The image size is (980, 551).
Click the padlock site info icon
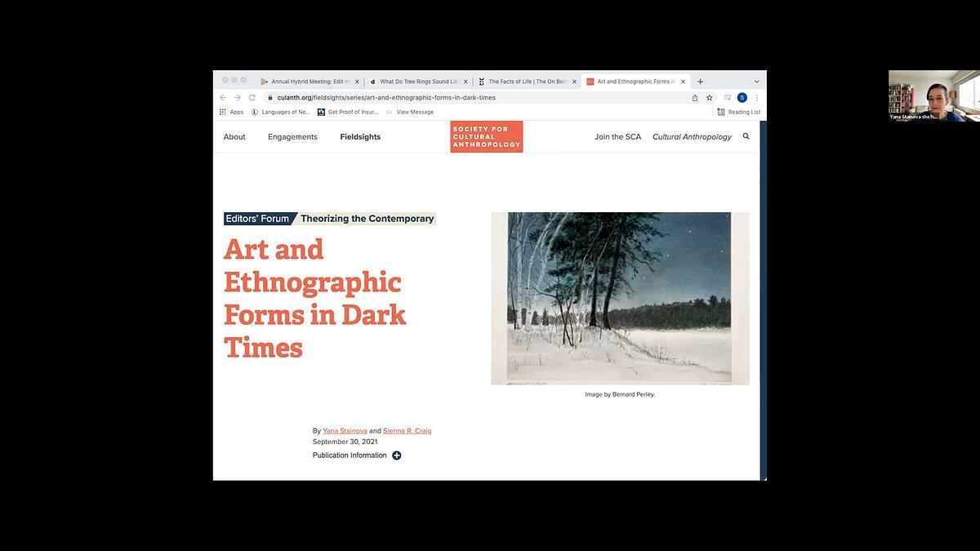tap(269, 97)
